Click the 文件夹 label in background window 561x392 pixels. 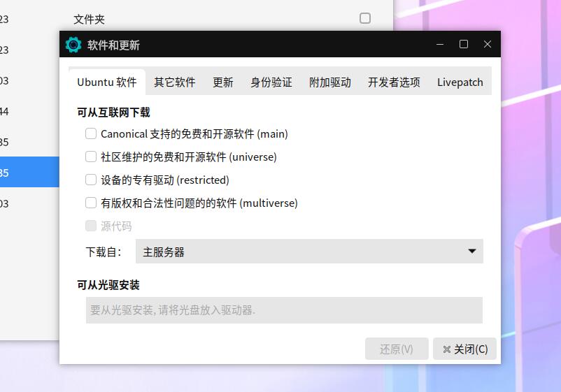click(x=89, y=19)
